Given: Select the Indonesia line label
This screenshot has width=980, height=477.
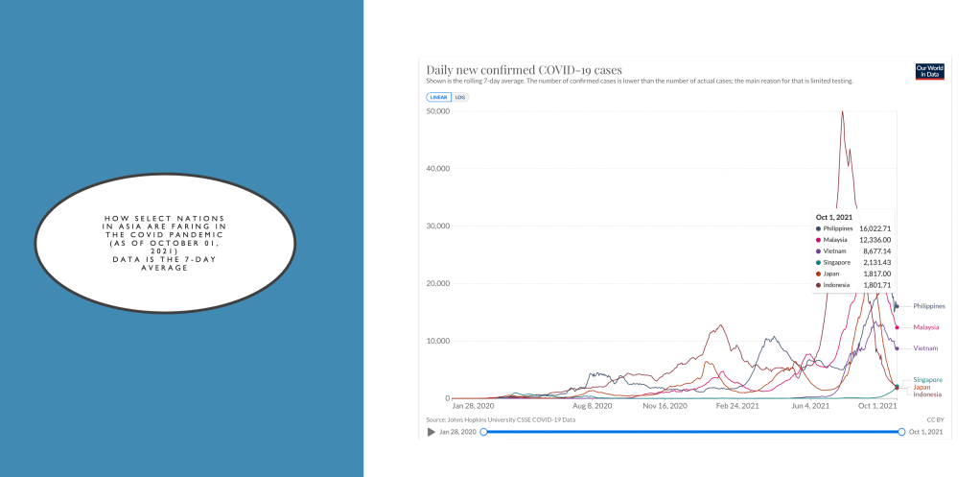Looking at the screenshot, I should pyautogui.click(x=927, y=394).
